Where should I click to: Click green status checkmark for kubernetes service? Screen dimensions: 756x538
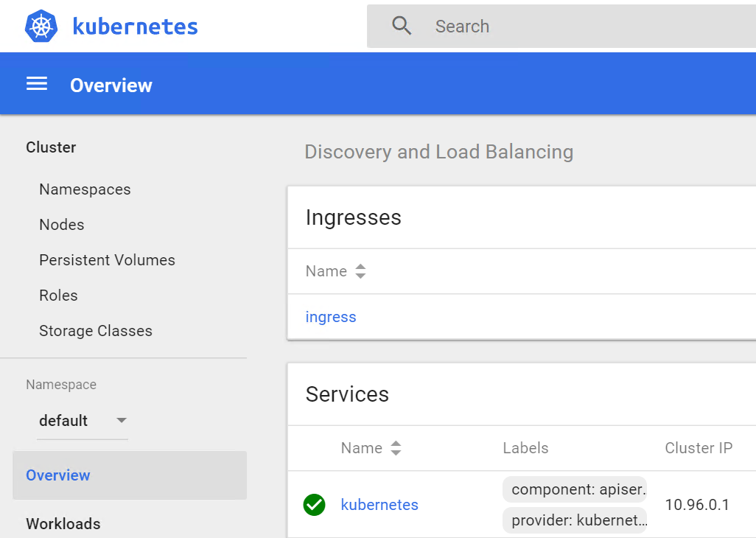(315, 505)
